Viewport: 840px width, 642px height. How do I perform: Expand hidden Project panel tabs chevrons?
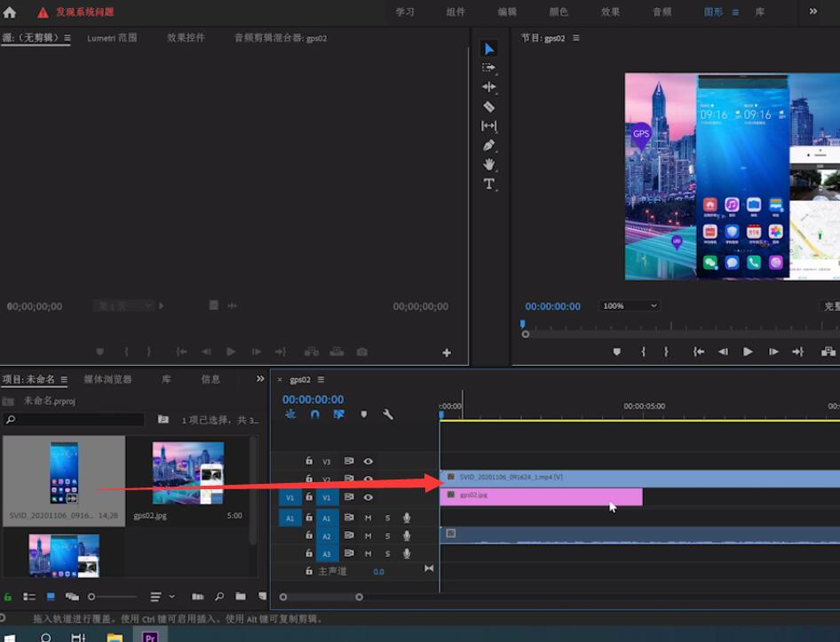[x=260, y=379]
